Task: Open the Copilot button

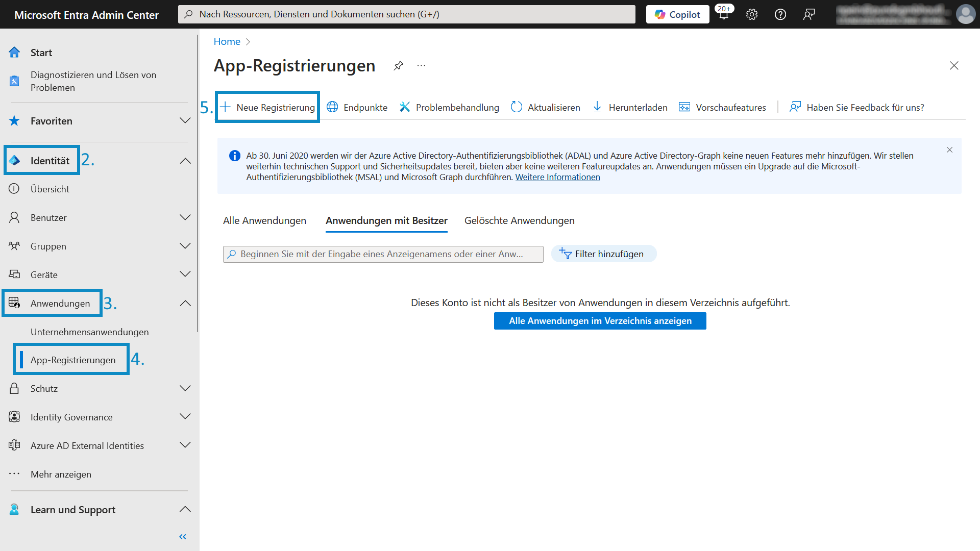Action: (x=677, y=14)
